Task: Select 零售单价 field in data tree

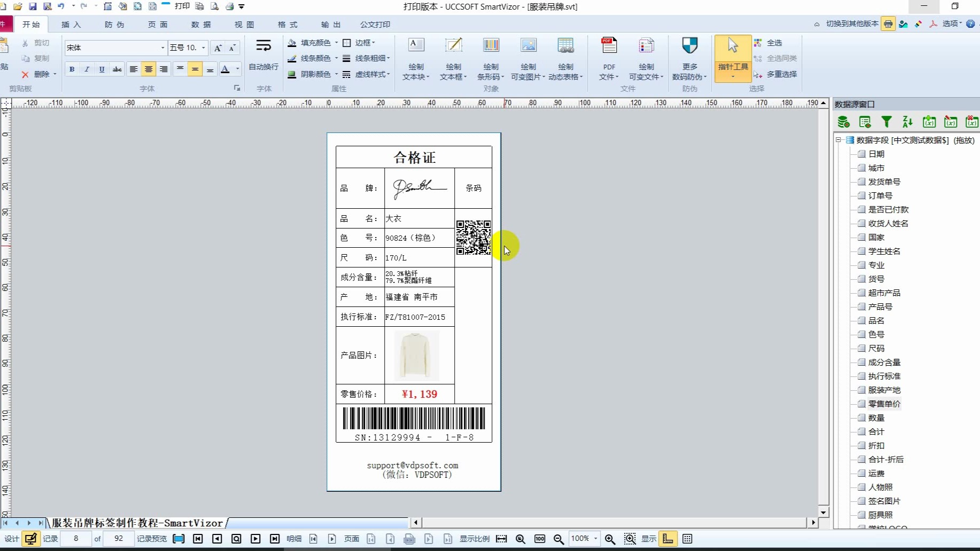Action: [x=884, y=404]
